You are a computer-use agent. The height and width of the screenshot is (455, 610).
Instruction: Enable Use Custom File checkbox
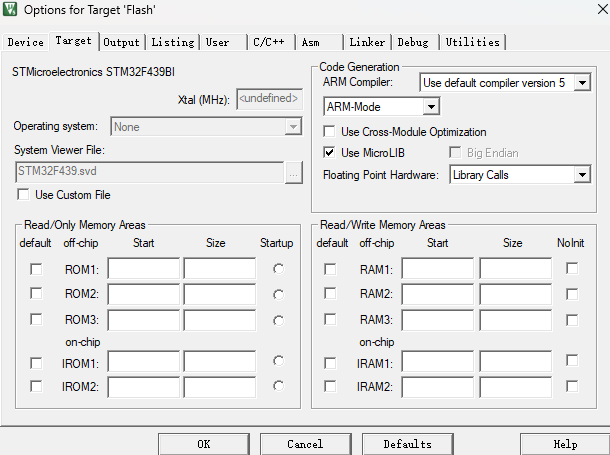(x=23, y=194)
